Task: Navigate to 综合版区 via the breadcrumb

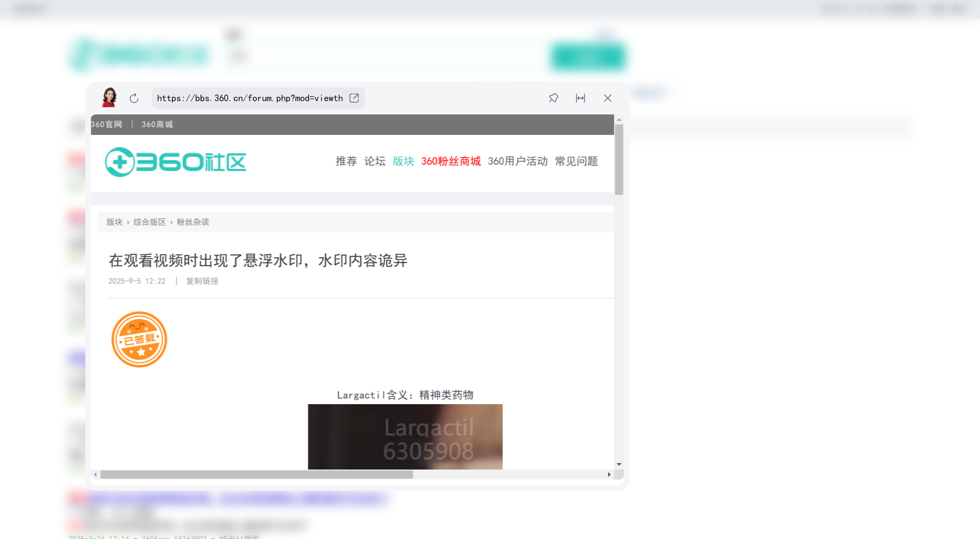Action: coord(149,222)
